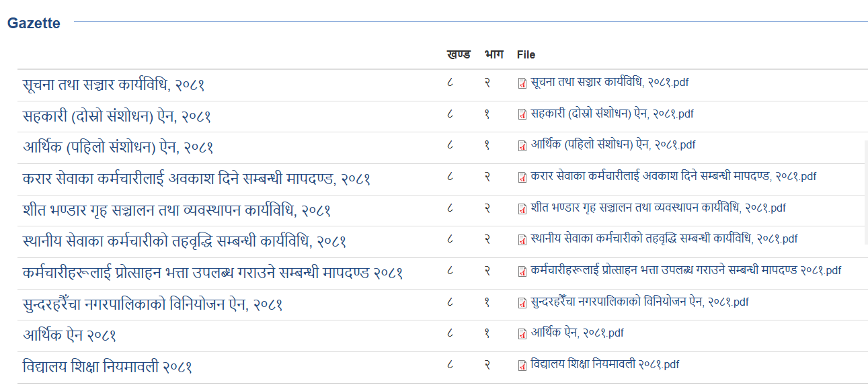
Task: Open सुन्दरहरैँचा नगरपालिकाको विनियोजन ऐन, २०८१.pdf link
Action: pos(639,302)
